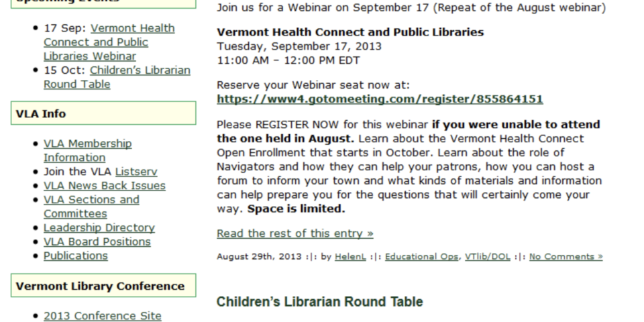This screenshot has width=644, height=322.
Task: Click the VLA Info sidebar heading
Action: pos(41,114)
